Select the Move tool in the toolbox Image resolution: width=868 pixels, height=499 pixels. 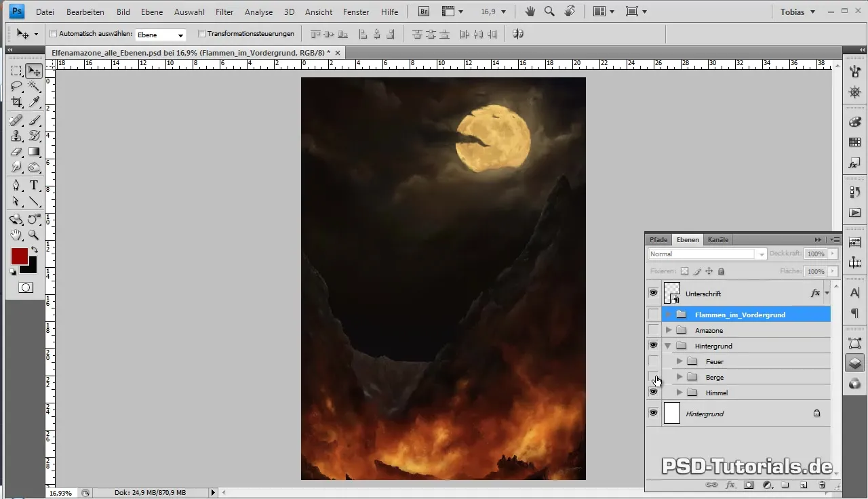point(34,71)
